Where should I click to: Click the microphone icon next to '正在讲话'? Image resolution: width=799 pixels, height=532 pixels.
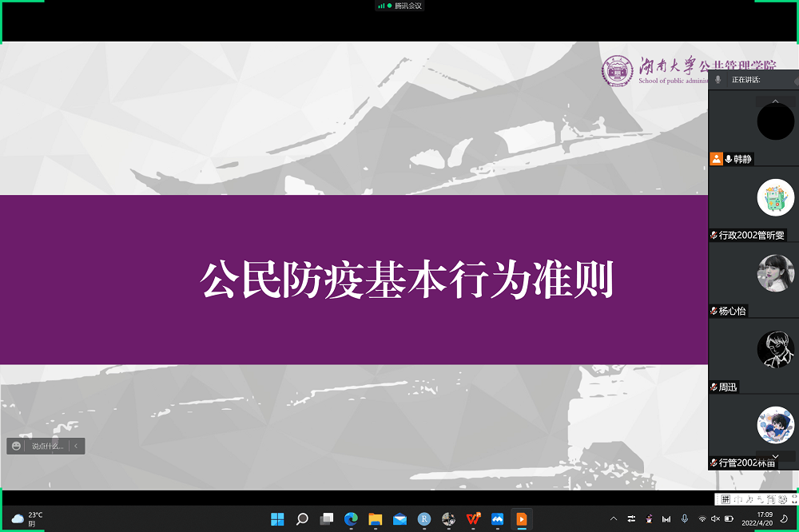click(x=718, y=80)
